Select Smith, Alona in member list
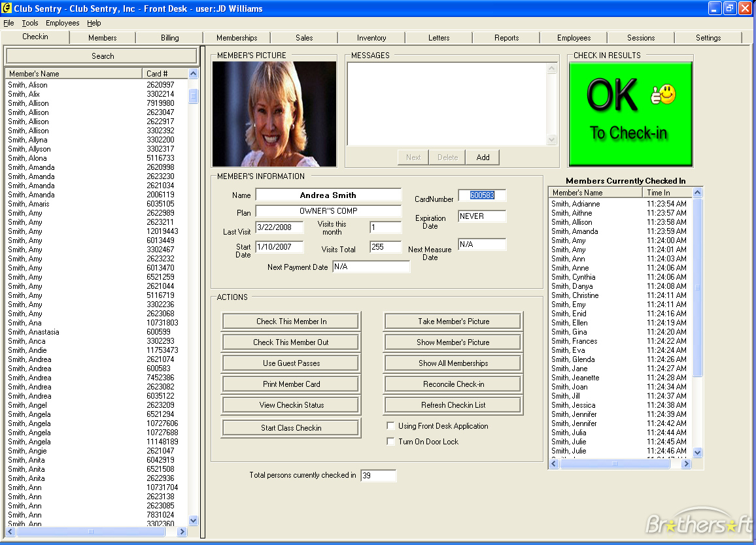 96,158
